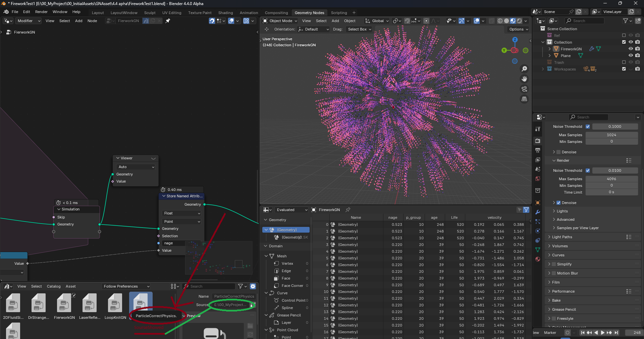
Task: Toggle camera view icon in viewport
Action: tap(524, 89)
